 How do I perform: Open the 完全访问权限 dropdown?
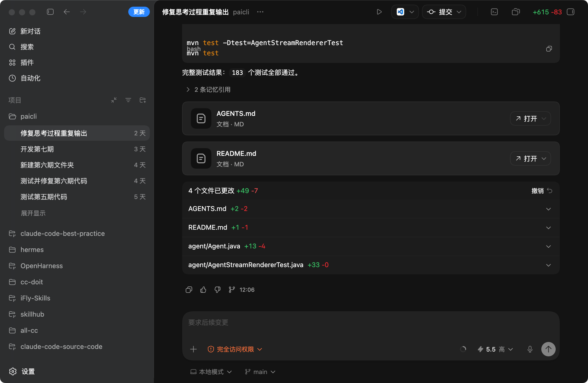[235, 349]
